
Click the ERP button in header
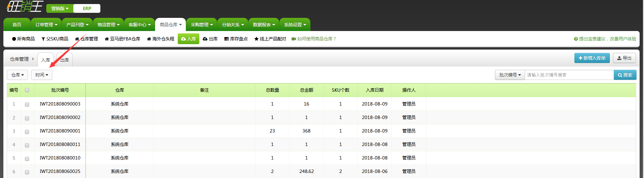coord(87,8)
